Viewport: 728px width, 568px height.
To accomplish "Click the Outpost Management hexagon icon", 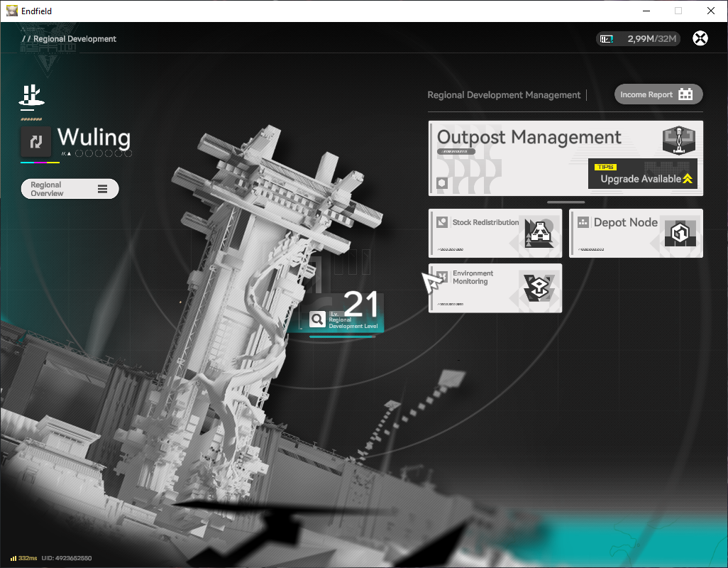I will coord(679,140).
